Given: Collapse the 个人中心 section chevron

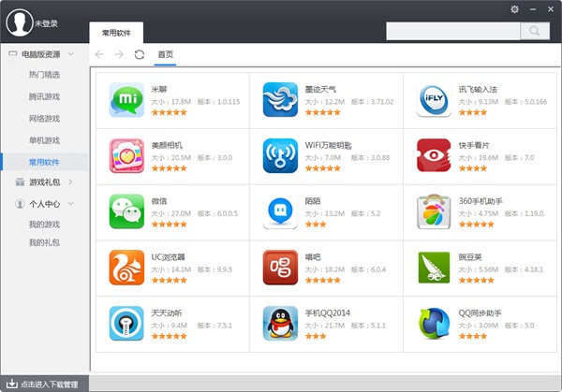Looking at the screenshot, I should click(x=71, y=204).
